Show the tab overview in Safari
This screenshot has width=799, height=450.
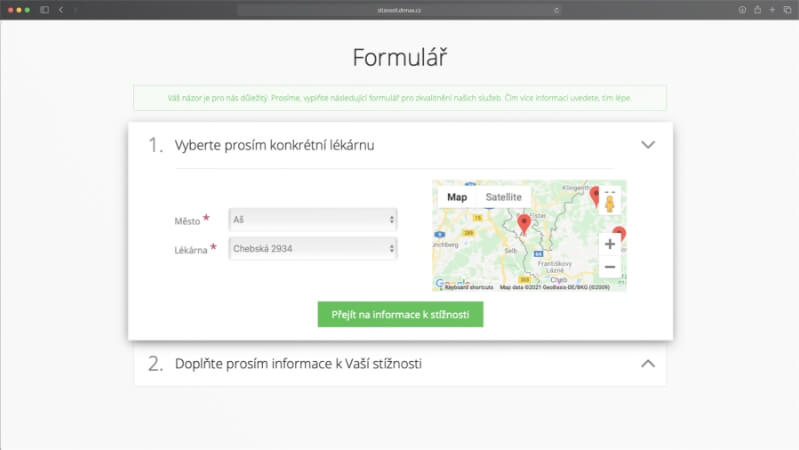[x=786, y=9]
